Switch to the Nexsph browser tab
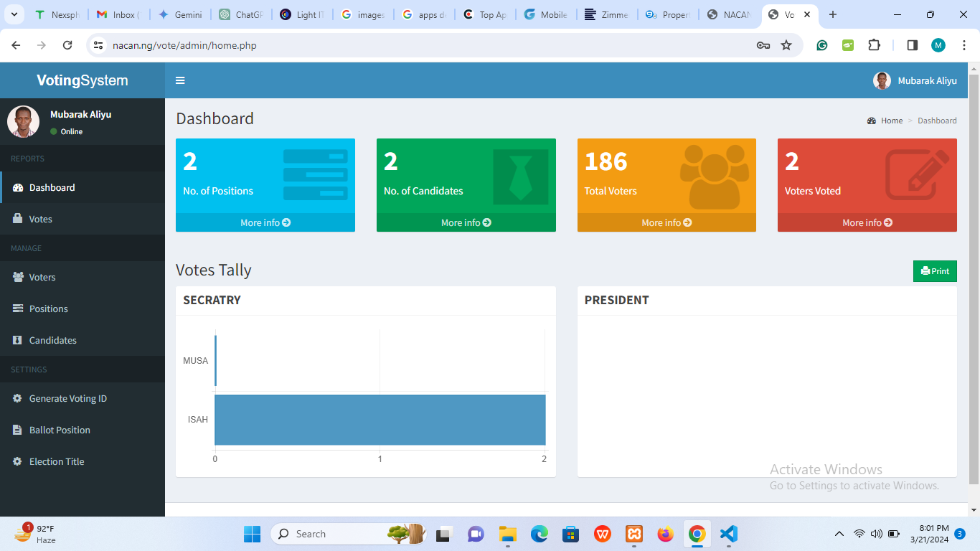This screenshot has height=551, width=980. point(57,14)
